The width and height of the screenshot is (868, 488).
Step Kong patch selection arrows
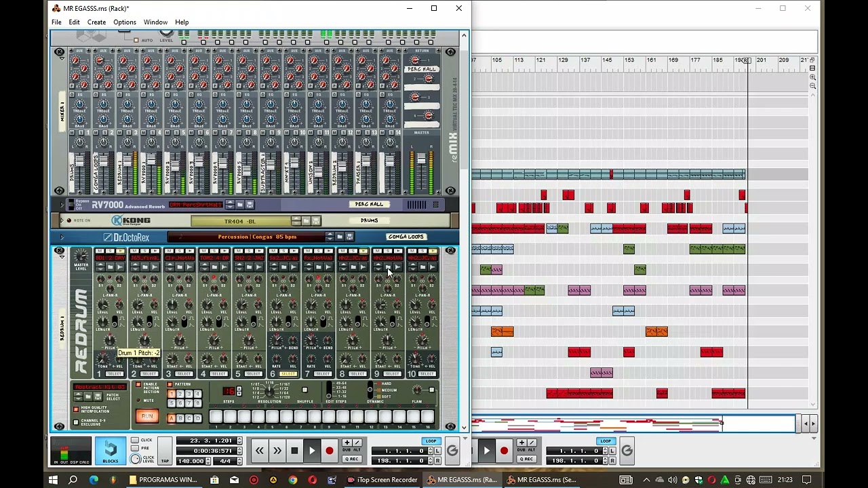[x=296, y=221]
